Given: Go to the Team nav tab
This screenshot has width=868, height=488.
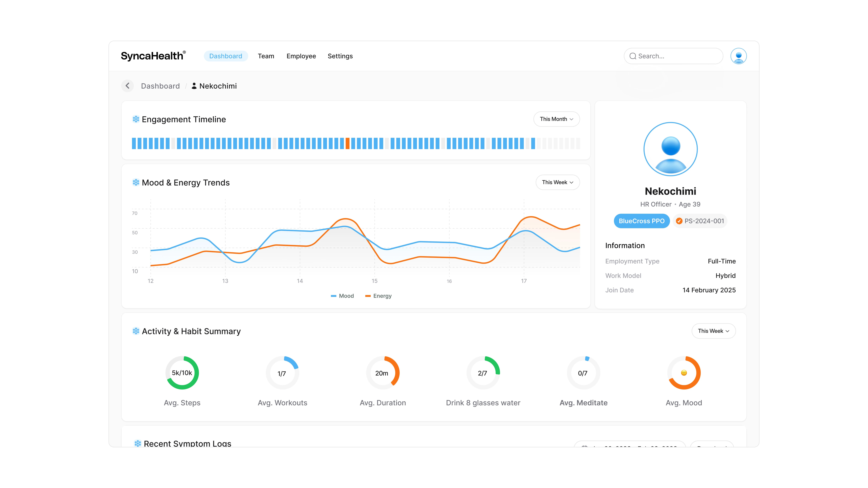Looking at the screenshot, I should (266, 56).
